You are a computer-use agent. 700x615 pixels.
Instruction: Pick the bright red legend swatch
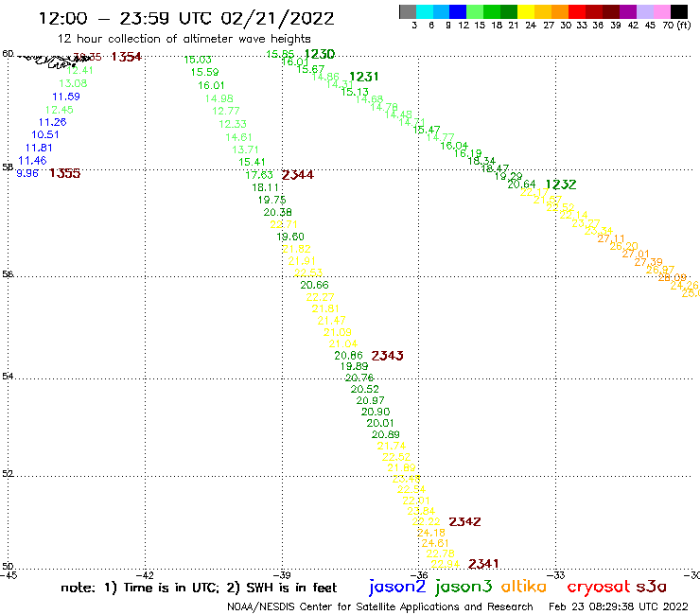(x=577, y=11)
